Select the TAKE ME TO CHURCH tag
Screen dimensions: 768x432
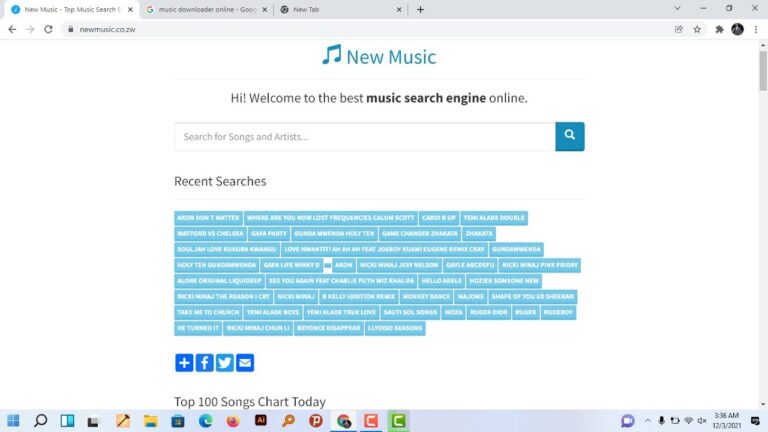click(x=208, y=312)
